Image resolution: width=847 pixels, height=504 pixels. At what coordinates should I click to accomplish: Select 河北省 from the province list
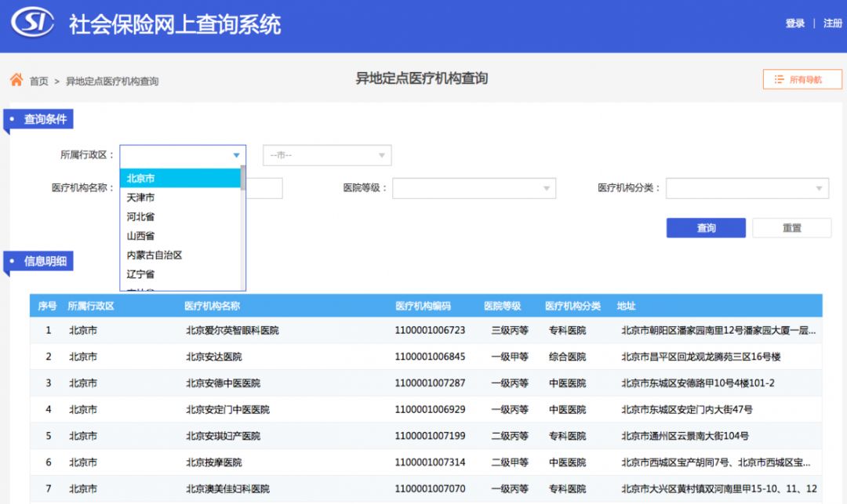[141, 216]
